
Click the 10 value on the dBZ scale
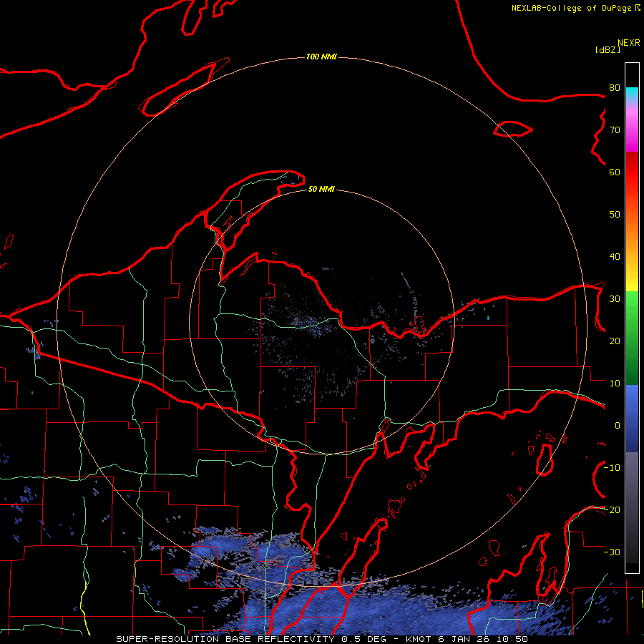click(615, 384)
